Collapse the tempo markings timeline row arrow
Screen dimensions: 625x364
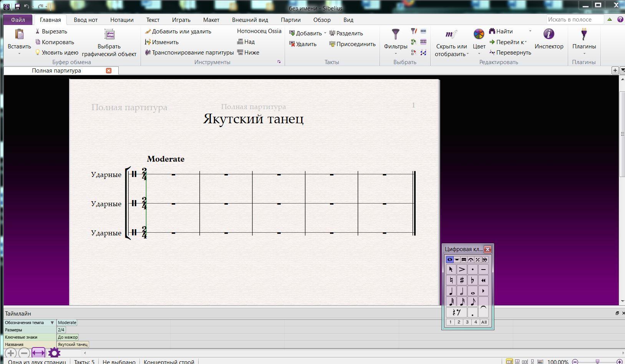[x=52, y=323]
